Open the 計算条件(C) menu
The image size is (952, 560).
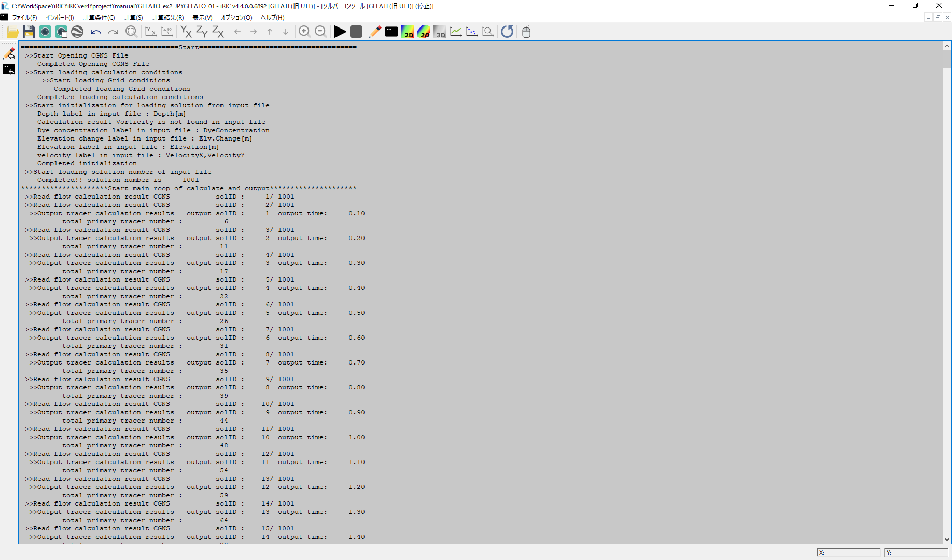(x=99, y=17)
